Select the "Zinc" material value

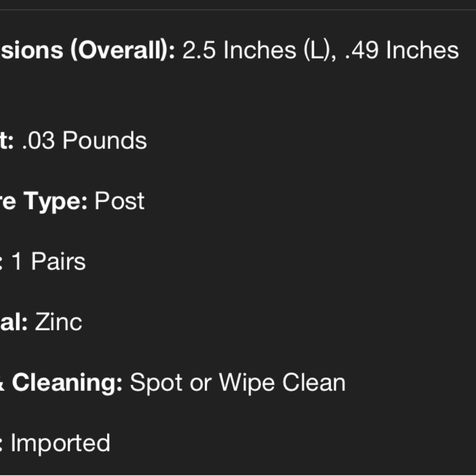(59, 322)
